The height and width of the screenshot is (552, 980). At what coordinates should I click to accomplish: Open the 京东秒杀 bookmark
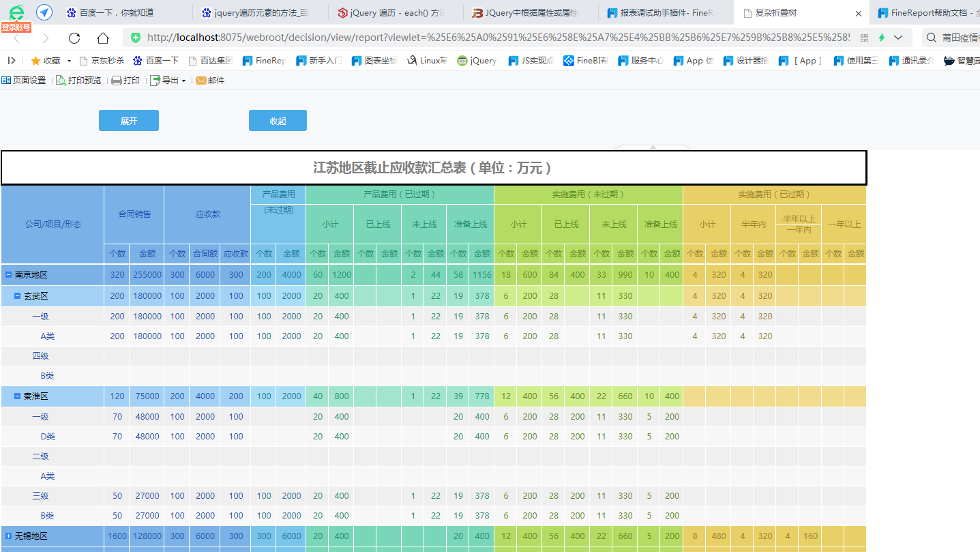(102, 61)
